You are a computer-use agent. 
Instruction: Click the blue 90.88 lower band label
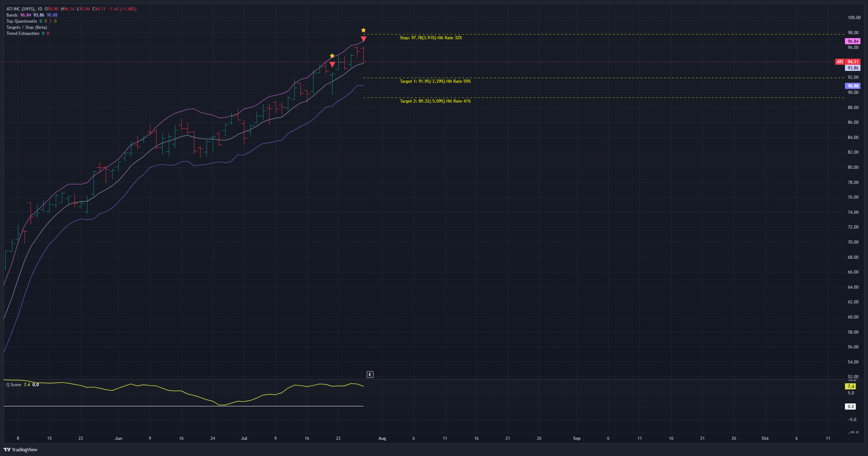click(852, 86)
